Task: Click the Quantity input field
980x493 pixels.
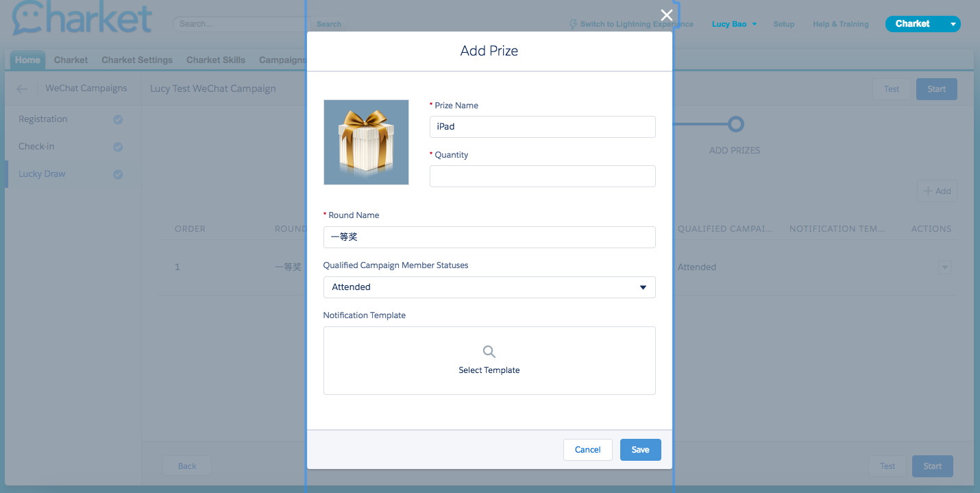Action: click(x=542, y=176)
